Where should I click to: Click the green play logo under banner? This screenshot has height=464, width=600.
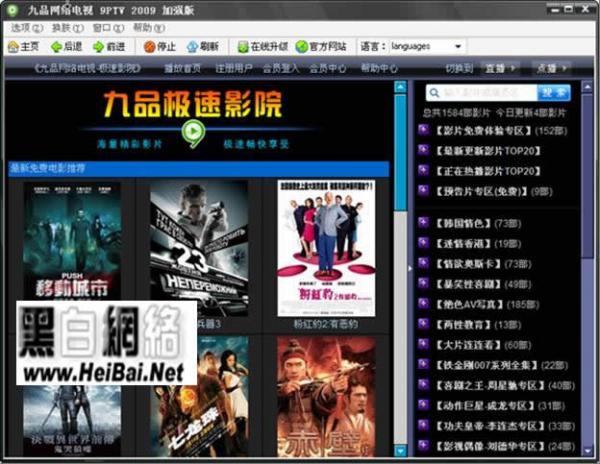pyautogui.click(x=193, y=133)
